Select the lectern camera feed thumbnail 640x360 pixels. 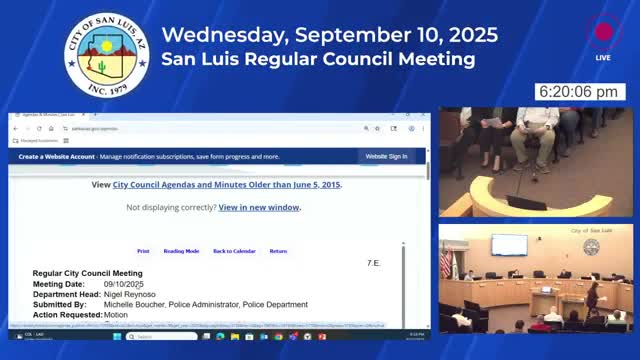(536, 162)
